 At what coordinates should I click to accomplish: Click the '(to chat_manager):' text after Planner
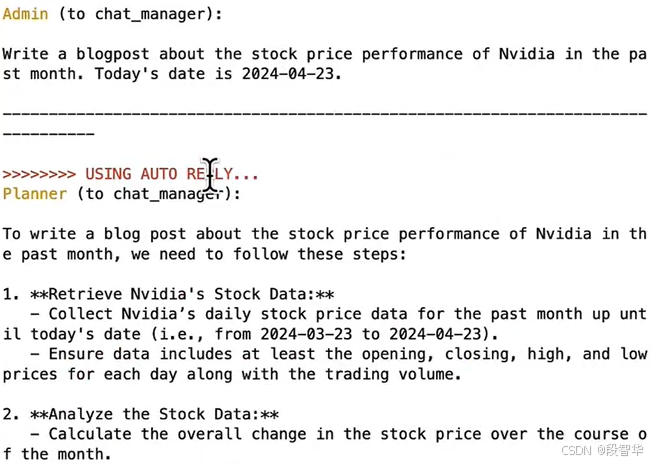[x=158, y=194]
